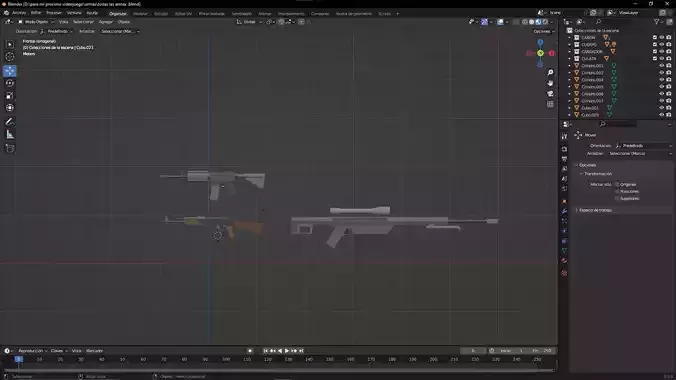The height and width of the screenshot is (380, 676).
Task: Expand the Espacio de trabajo panel
Action: pos(595,210)
